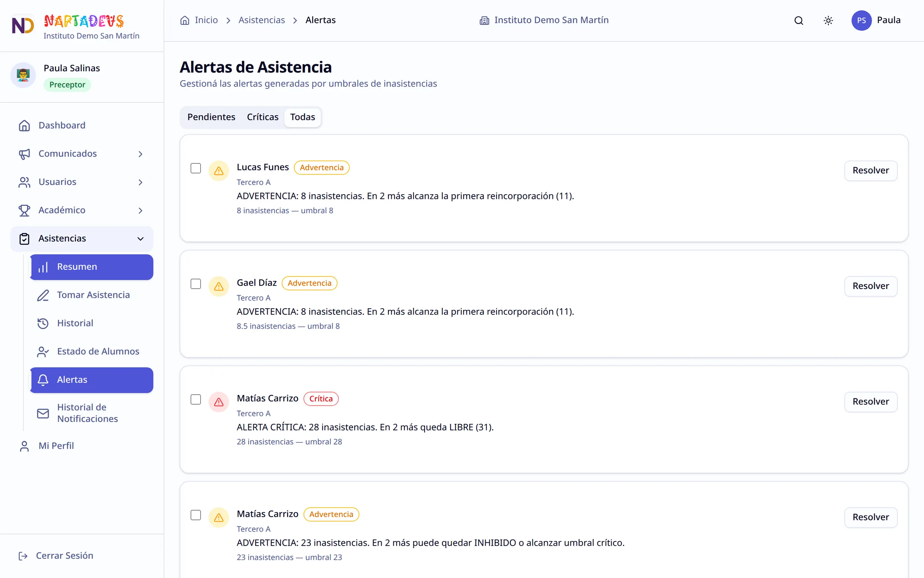Viewport: 924px width, 578px height.
Task: Click the Preceptor role badge
Action: [67, 85]
